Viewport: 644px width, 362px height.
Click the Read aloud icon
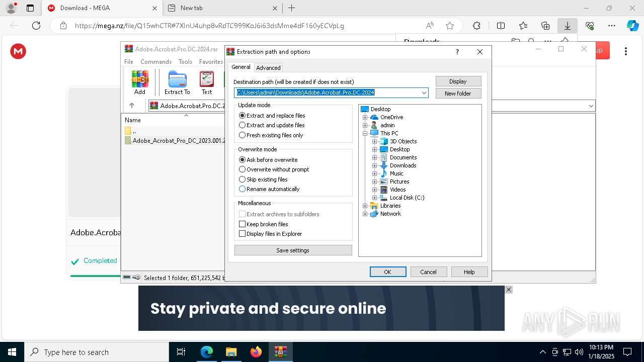click(430, 26)
